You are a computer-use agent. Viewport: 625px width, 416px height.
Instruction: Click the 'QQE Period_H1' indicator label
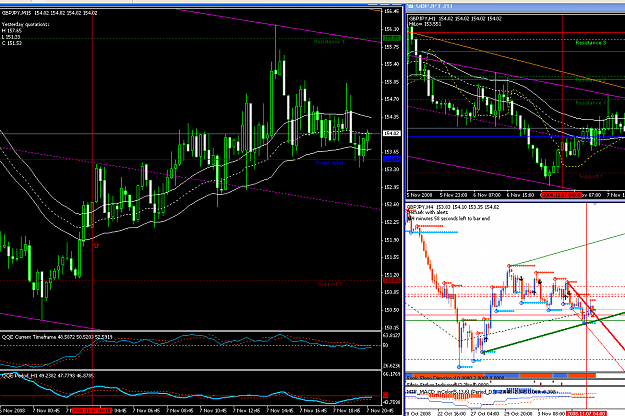click(47, 375)
